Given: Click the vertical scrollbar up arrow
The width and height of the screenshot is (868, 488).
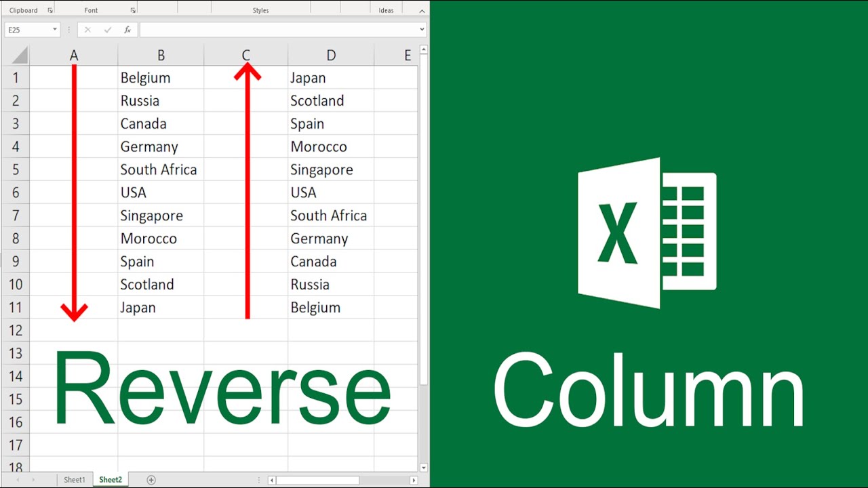Looking at the screenshot, I should [424, 49].
